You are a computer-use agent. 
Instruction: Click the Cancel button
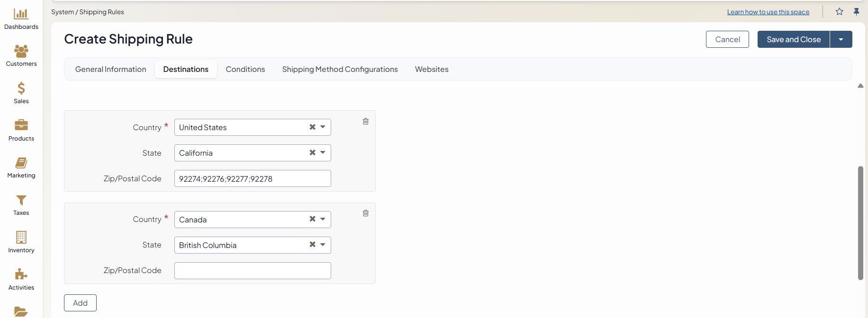coord(727,39)
